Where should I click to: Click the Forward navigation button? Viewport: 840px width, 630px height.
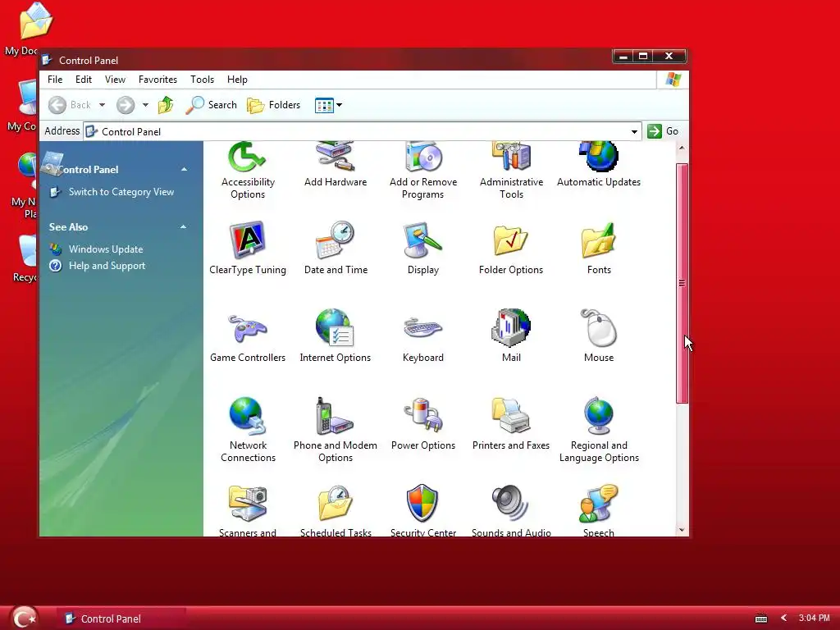[x=126, y=105]
